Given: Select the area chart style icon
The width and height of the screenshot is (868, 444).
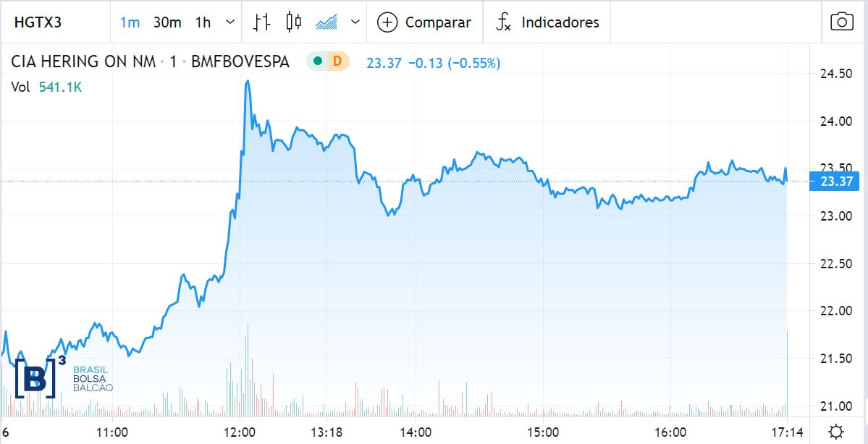Looking at the screenshot, I should tap(327, 22).
